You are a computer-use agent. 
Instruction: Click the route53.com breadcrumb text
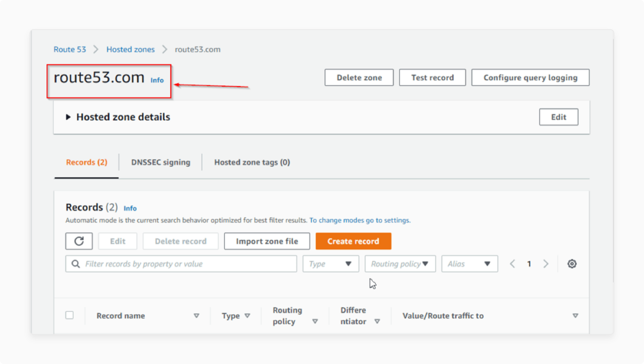[x=197, y=49]
